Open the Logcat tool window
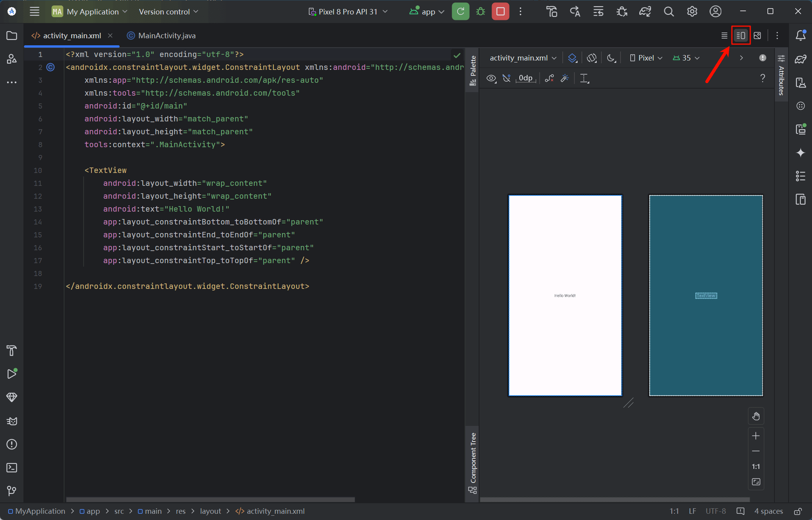This screenshot has width=812, height=520. [x=12, y=421]
